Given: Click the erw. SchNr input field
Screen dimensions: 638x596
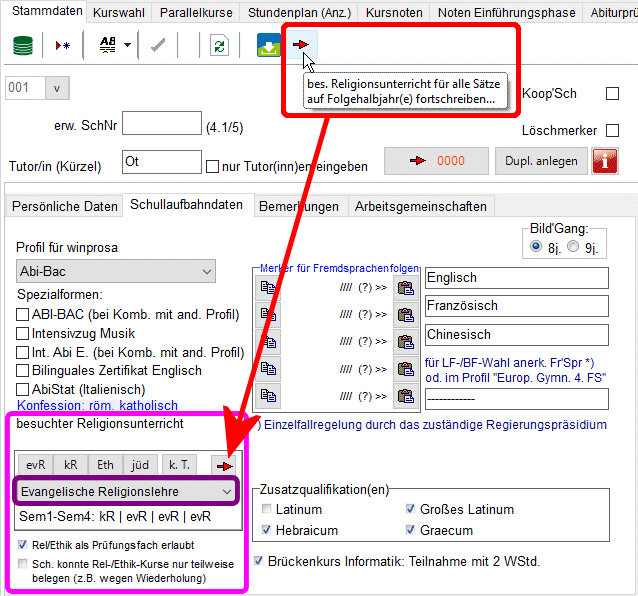Looking at the screenshot, I should pyautogui.click(x=161, y=122).
